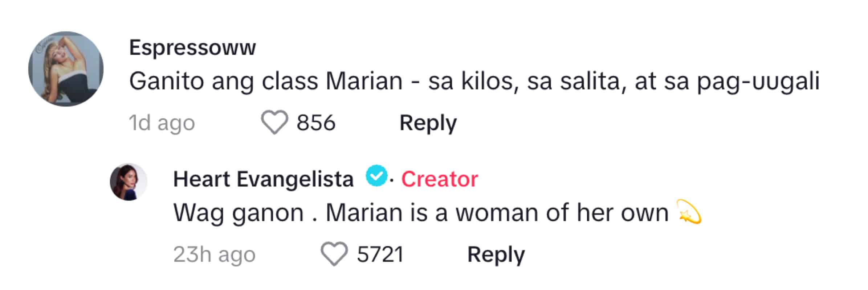Click the blue verified badge
Image resolution: width=868 pixels, height=290 pixels.
click(376, 176)
